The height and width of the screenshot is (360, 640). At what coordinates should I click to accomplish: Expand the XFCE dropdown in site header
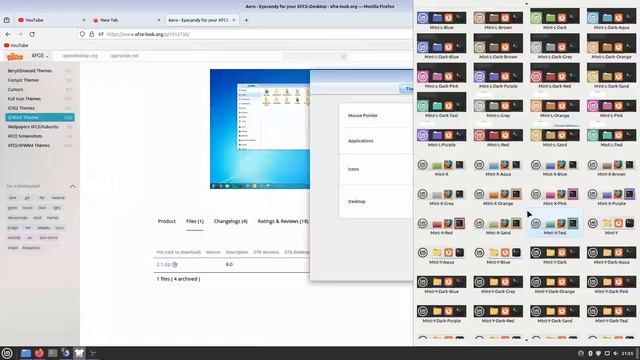click(x=40, y=56)
